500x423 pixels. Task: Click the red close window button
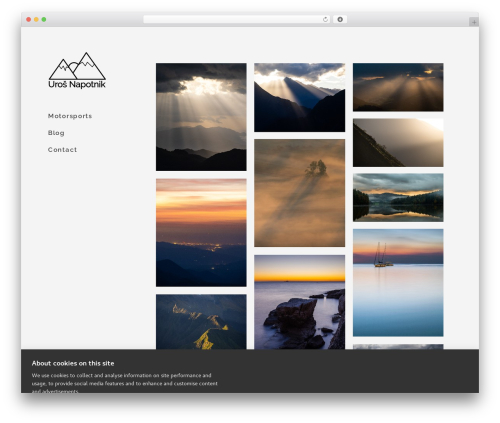[29, 20]
